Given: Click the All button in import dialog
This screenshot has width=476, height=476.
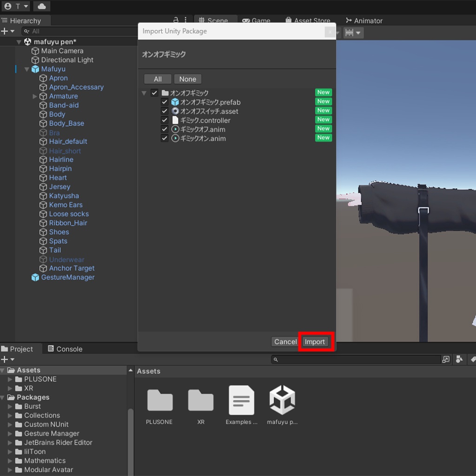Looking at the screenshot, I should click(158, 79).
